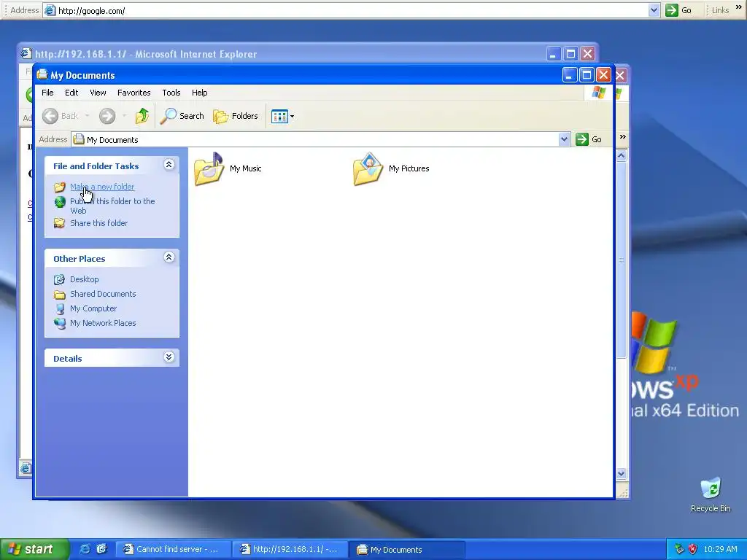Click Go button in My Documents address bar
747x560 pixels.
[589, 139]
